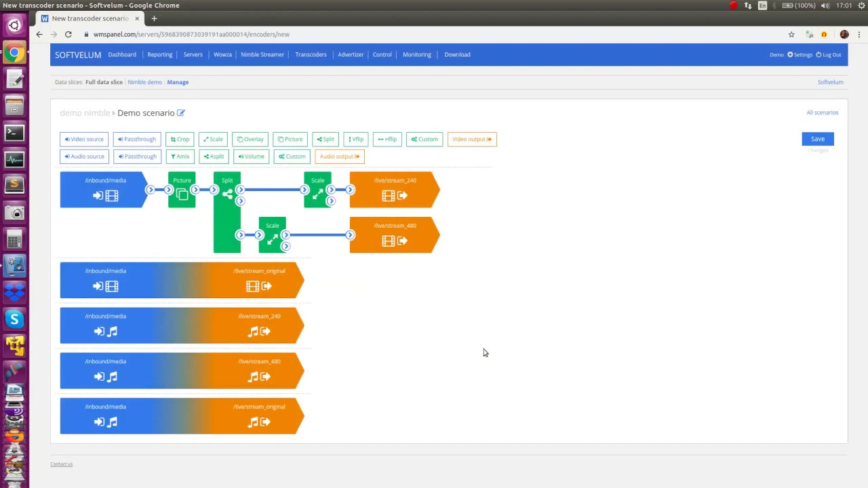
Task: Add a Picture filter from toolbox
Action: click(290, 139)
